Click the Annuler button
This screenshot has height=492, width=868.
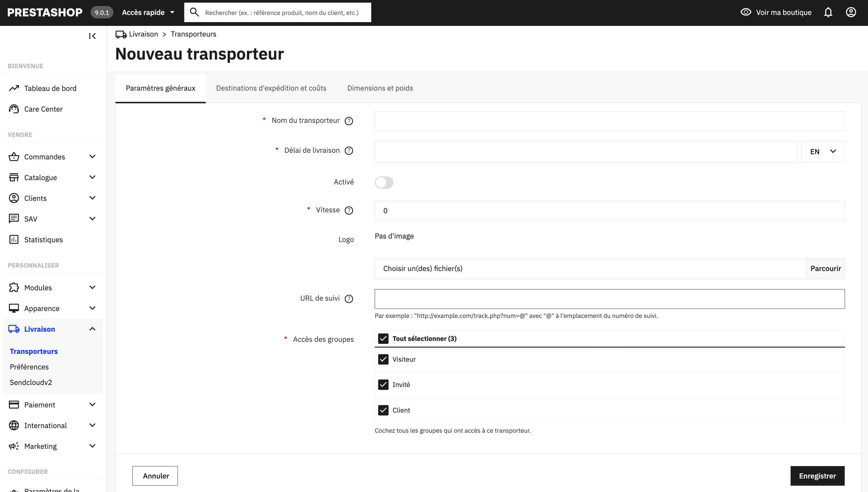click(x=155, y=476)
